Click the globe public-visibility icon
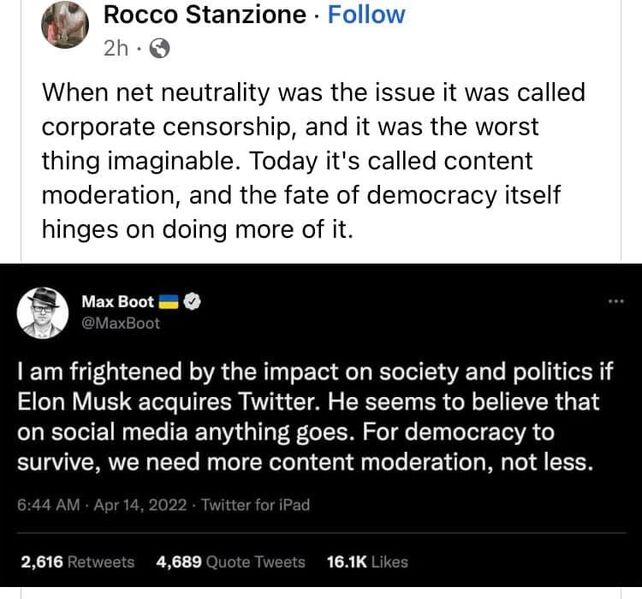 coord(160,47)
